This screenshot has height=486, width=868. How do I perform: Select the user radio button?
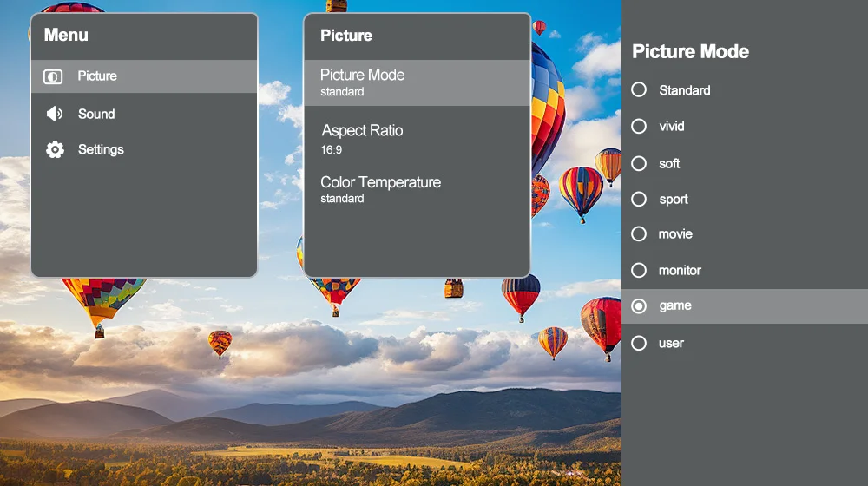(639, 343)
